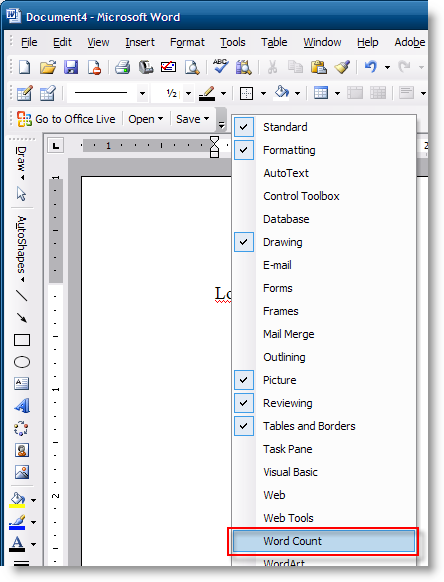
Task: Run Spelling and Grammar check
Action: coord(221,67)
